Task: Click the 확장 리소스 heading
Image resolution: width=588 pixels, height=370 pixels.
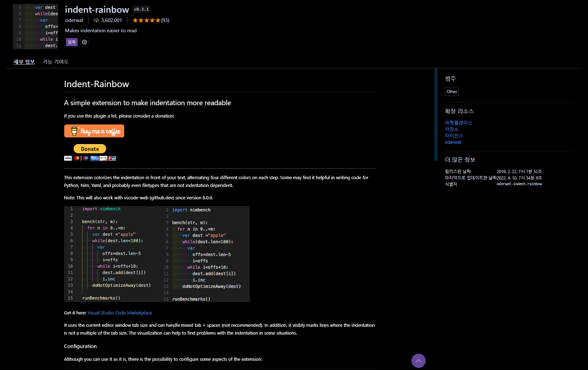Action: 459,111
